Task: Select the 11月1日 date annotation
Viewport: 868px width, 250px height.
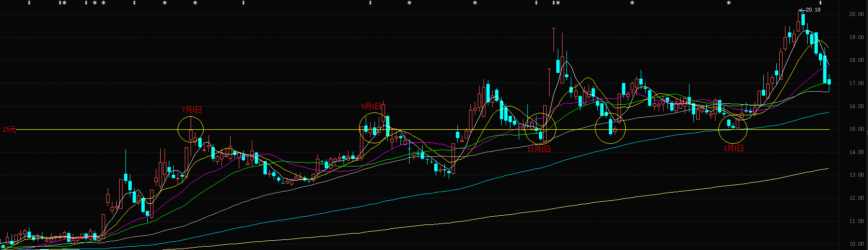Action: pos(539,149)
